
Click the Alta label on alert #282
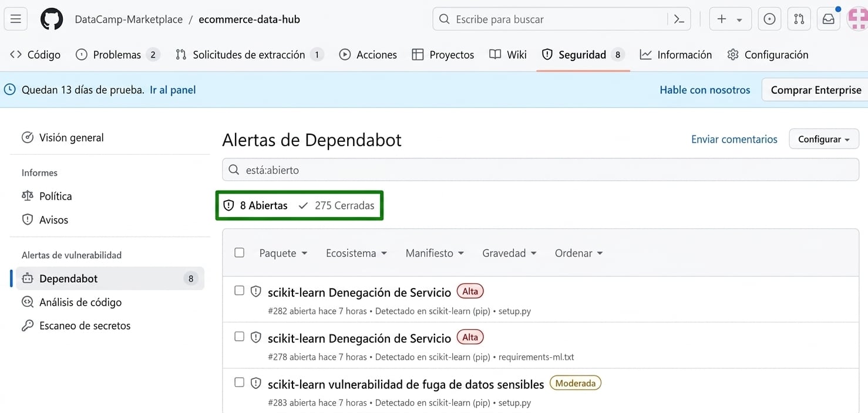pyautogui.click(x=470, y=291)
